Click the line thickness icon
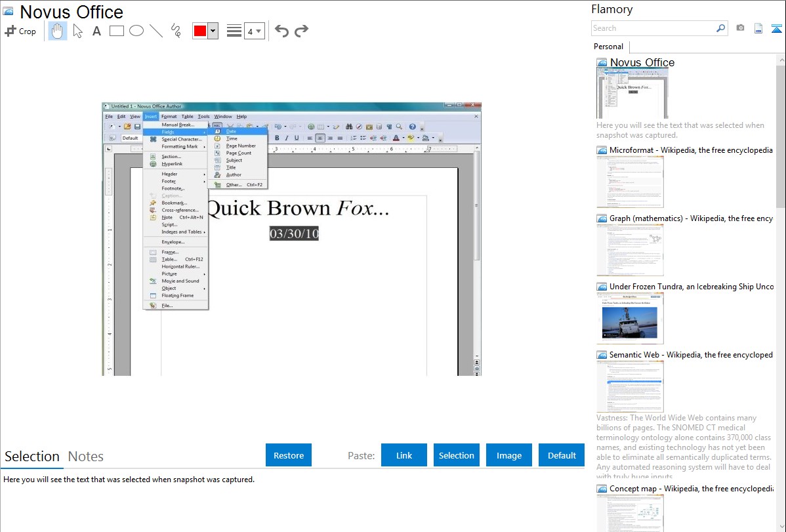This screenshot has height=532, width=786. (234, 31)
